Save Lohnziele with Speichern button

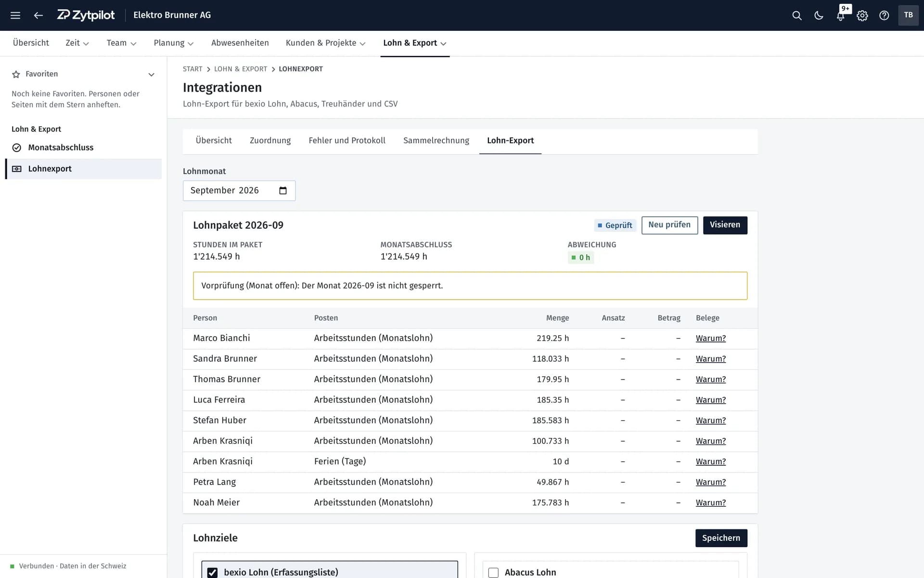click(x=721, y=538)
